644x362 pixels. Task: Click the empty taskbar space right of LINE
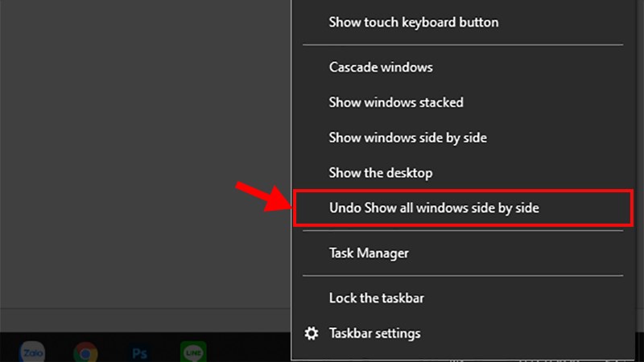tap(249, 348)
